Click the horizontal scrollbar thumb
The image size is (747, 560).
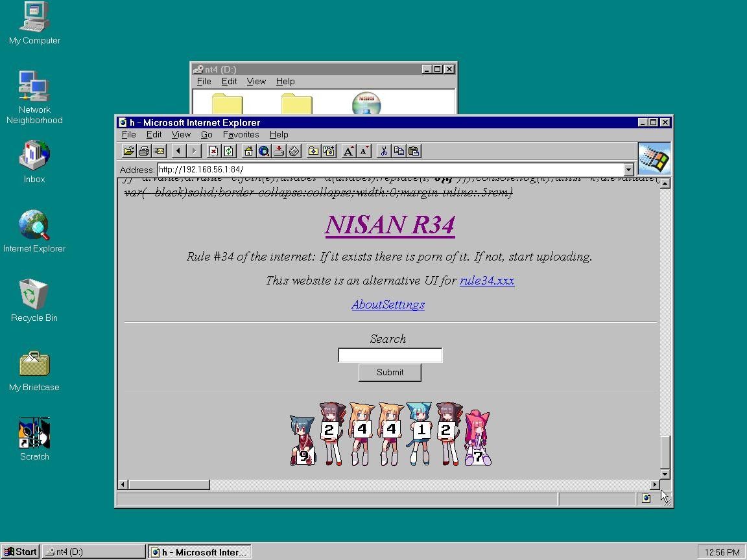tap(169, 485)
